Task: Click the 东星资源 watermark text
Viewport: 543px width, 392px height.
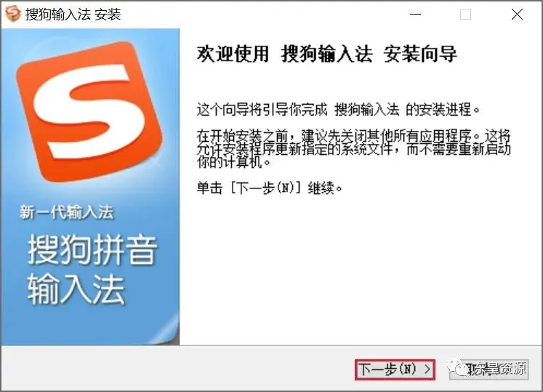Action: pyautogui.click(x=499, y=368)
